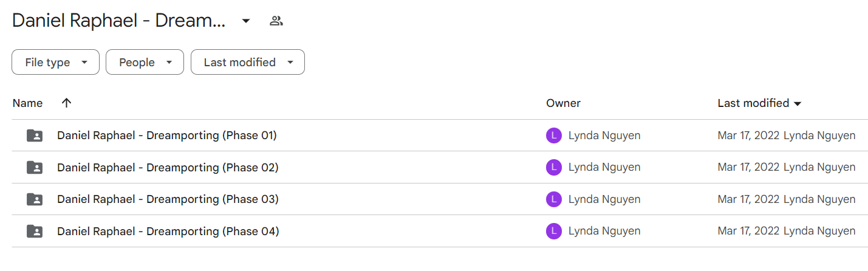Select Daniel Raphael - Dreamporting (Phase 02) folder name
Image resolution: width=868 pixels, height=271 pixels.
point(168,167)
